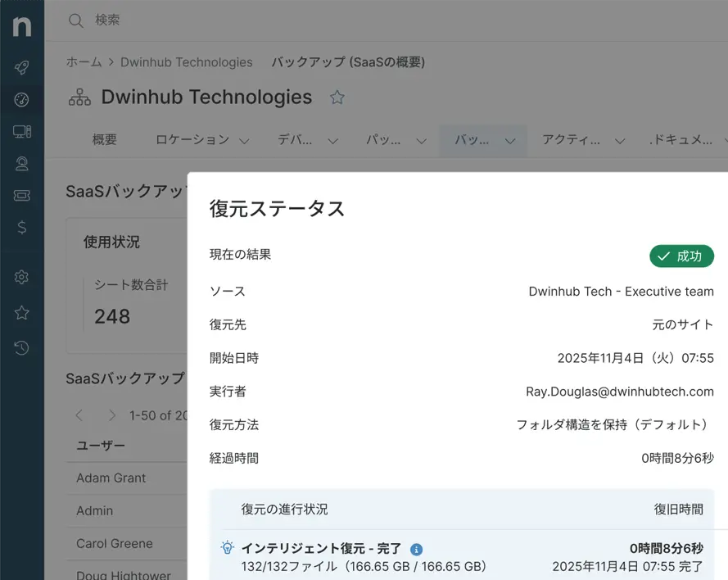The width and height of the screenshot is (728, 580).
Task: Click the 132/132ファイル progress text
Action: click(364, 567)
